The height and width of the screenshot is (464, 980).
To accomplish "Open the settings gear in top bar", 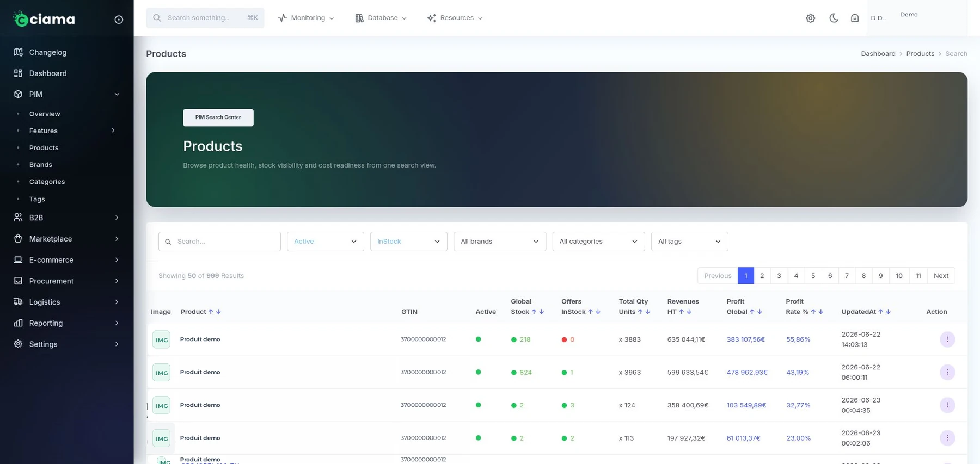I will (x=810, y=18).
